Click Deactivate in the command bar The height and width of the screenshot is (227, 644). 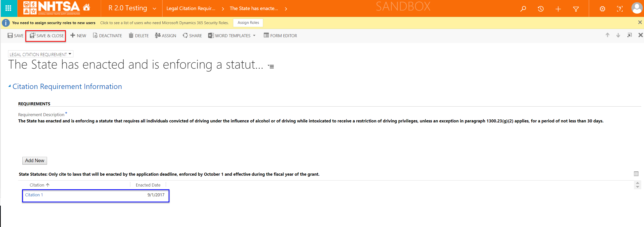click(x=107, y=36)
